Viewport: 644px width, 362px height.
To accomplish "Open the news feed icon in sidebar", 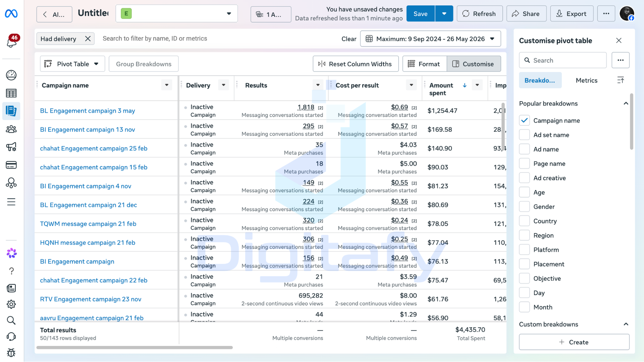I will coord(11,288).
